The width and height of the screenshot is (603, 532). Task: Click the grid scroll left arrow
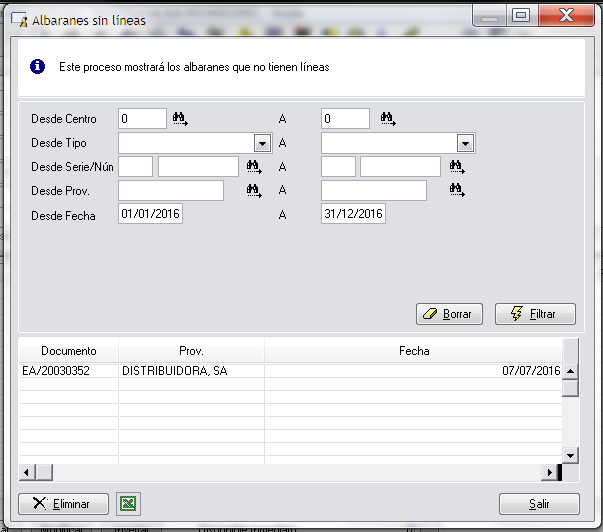coord(27,472)
